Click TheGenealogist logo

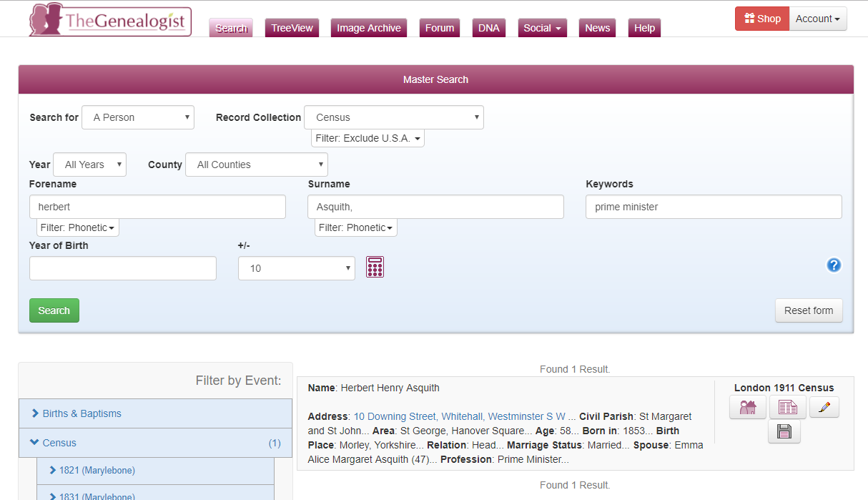coord(111,20)
